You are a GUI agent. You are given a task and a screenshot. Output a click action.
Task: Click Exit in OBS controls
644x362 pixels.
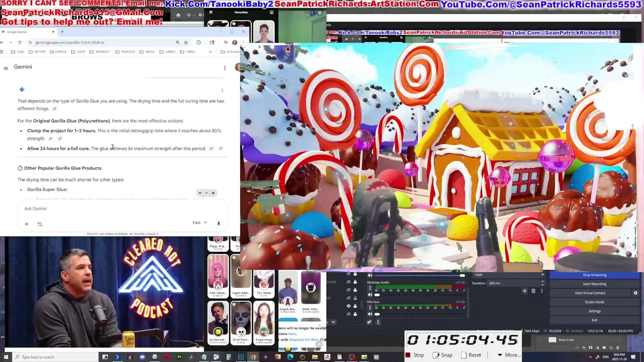(594, 320)
